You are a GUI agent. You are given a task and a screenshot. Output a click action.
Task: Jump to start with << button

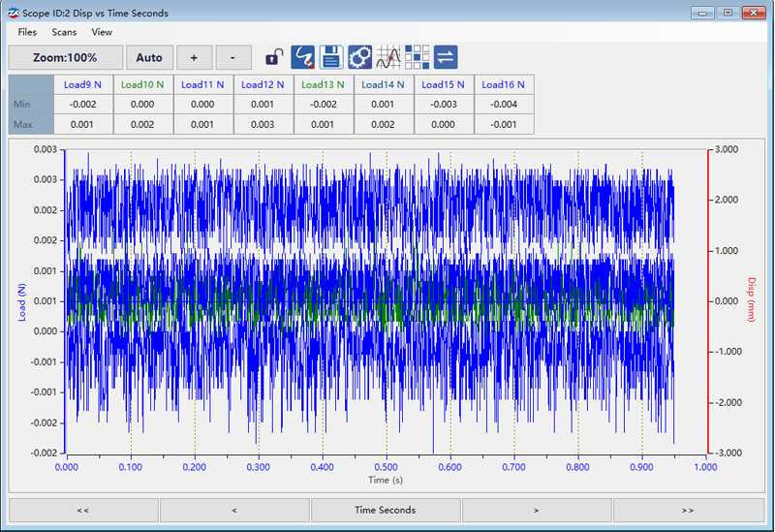click(83, 510)
